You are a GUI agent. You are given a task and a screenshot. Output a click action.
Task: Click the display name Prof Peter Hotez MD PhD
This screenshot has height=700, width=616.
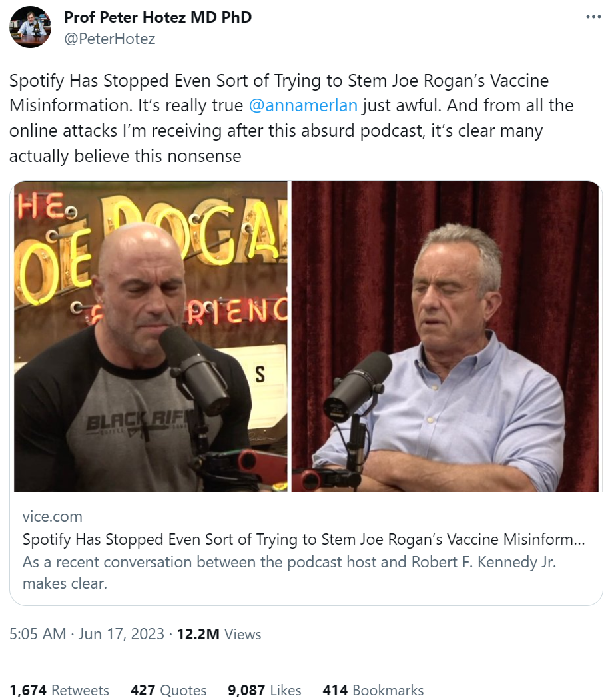[158, 17]
